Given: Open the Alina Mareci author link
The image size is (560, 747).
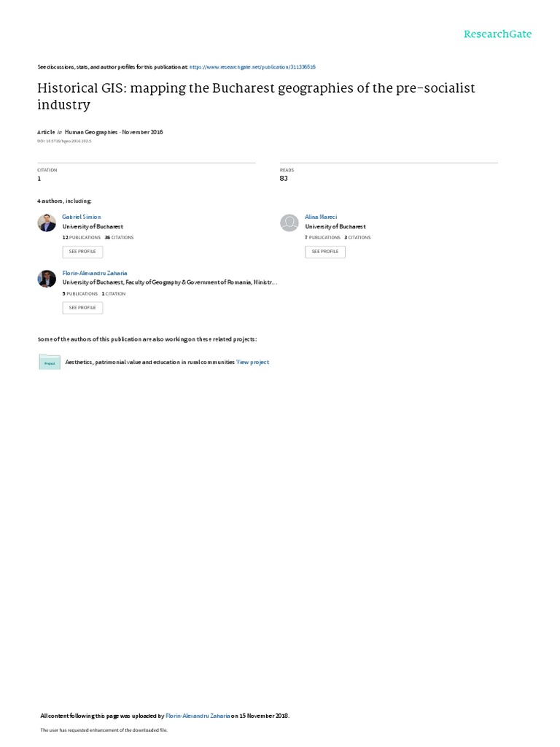Looking at the screenshot, I should (321, 217).
